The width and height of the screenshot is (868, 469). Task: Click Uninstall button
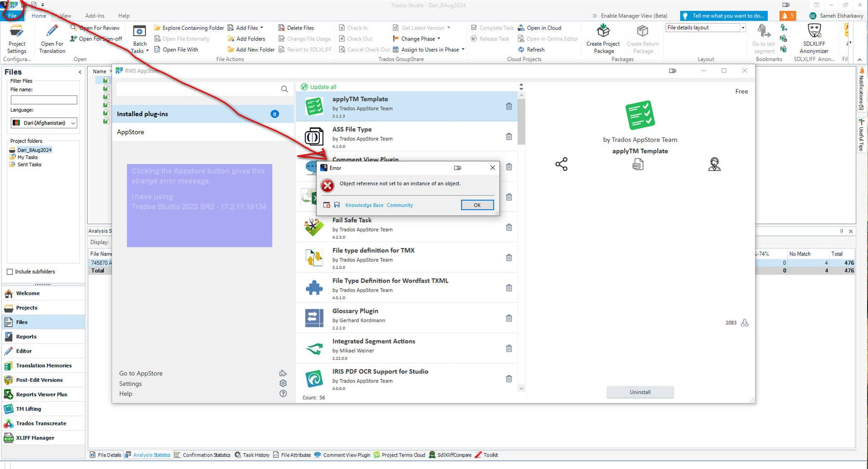click(x=640, y=392)
